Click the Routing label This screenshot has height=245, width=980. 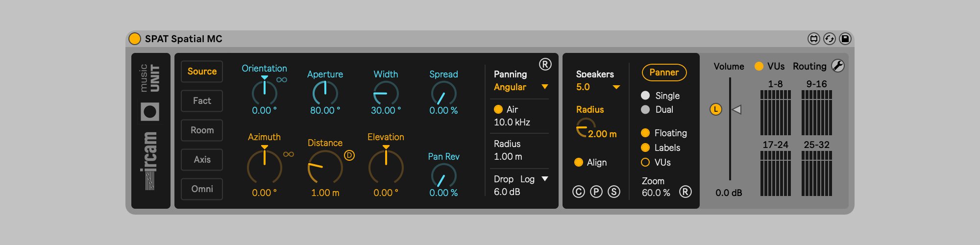[809, 66]
